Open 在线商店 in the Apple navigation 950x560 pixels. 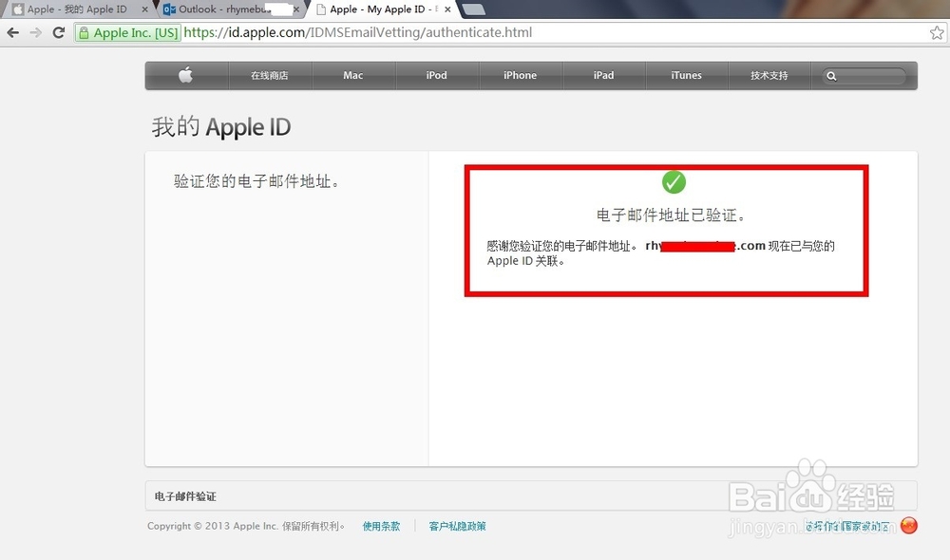tap(270, 75)
